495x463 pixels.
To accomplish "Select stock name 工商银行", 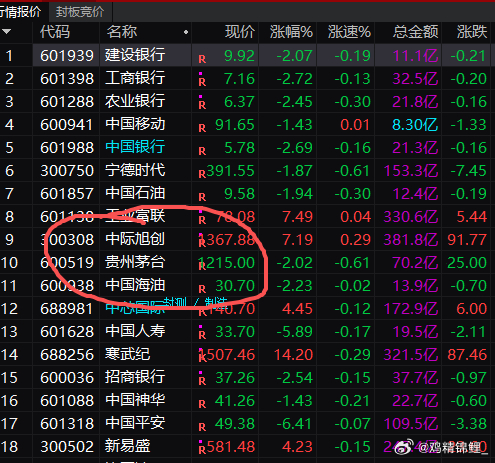I will tap(135, 78).
